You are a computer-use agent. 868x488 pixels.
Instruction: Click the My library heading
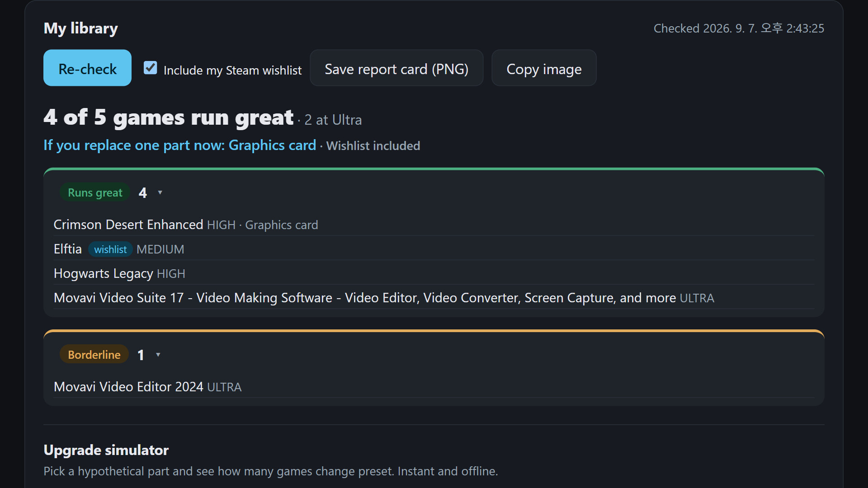click(x=81, y=28)
